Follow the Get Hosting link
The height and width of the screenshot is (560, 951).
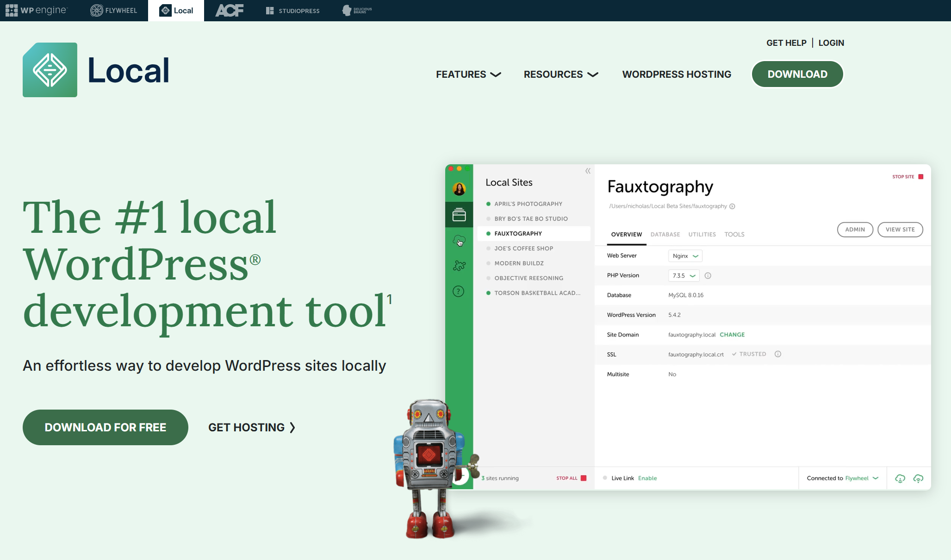(251, 427)
